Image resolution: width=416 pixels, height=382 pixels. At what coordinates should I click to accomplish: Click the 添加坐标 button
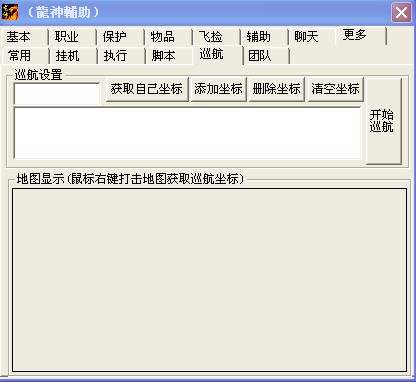pyautogui.click(x=218, y=89)
